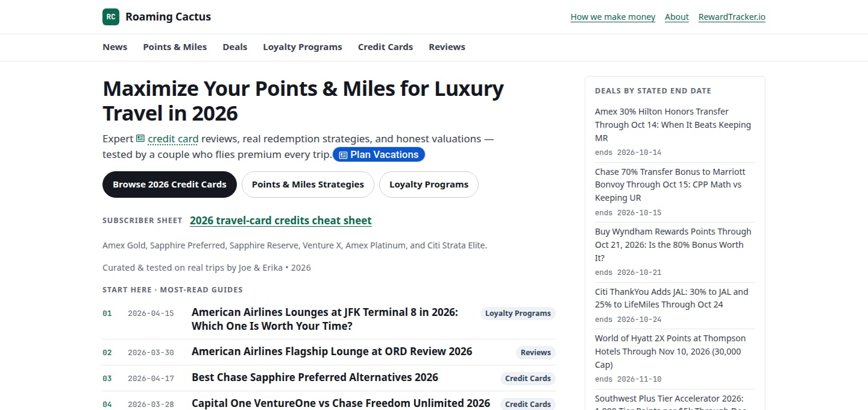Open the Points & Miles nav item
The image size is (868, 410).
coord(175,47)
